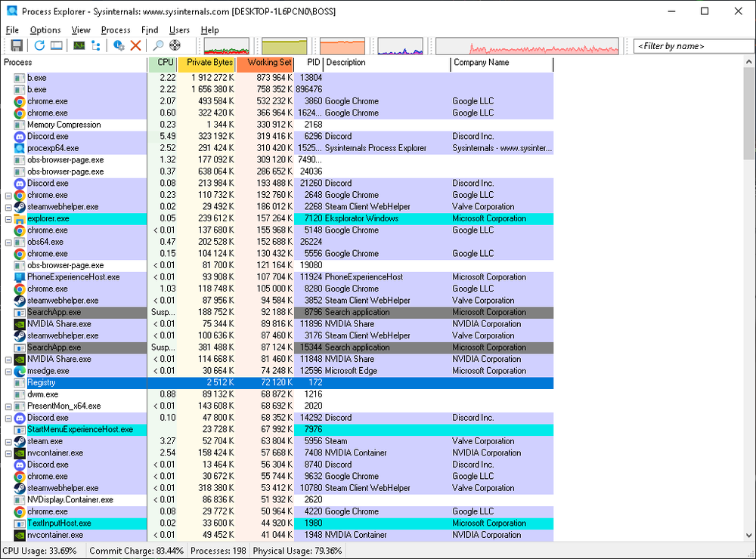Click the PhoneExperienceHost.exe icon
The height and width of the screenshot is (559, 756).
point(20,277)
